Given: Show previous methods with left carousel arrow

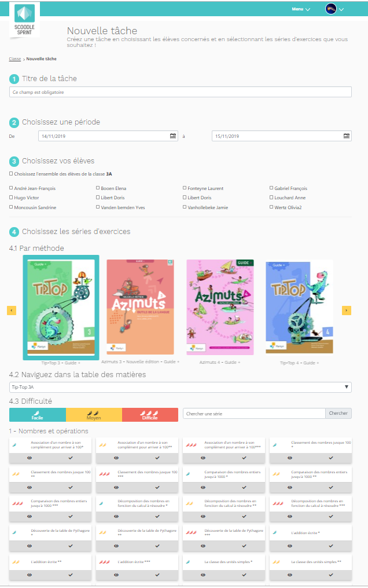Looking at the screenshot, I should click(x=12, y=311).
